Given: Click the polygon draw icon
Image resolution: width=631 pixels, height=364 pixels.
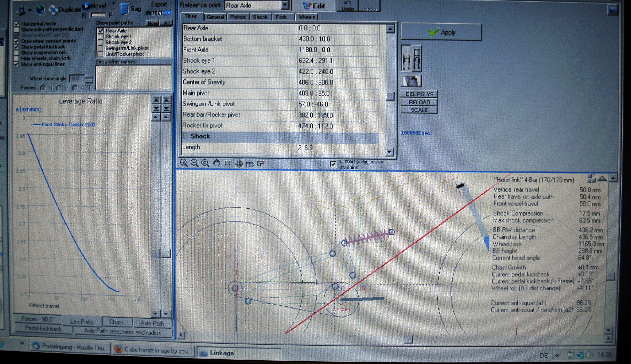Looking at the screenshot, I should tap(261, 164).
